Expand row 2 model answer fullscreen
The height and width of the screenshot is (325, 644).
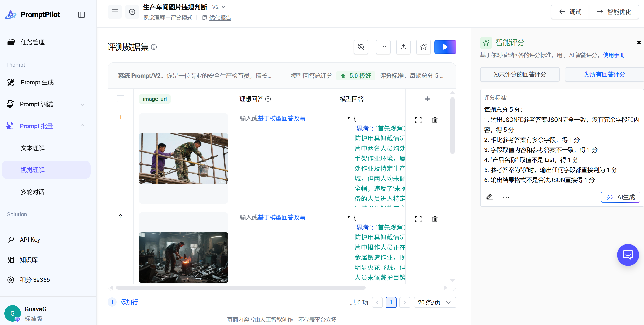[418, 219]
